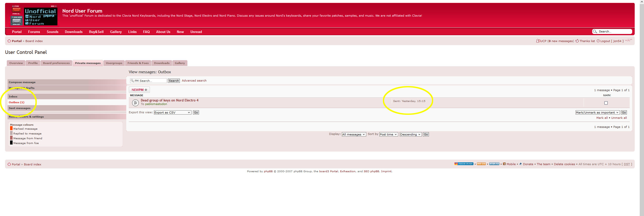Click the Portal home icon in top breadcrumb
The width and height of the screenshot is (644, 216).
(x=9, y=41)
